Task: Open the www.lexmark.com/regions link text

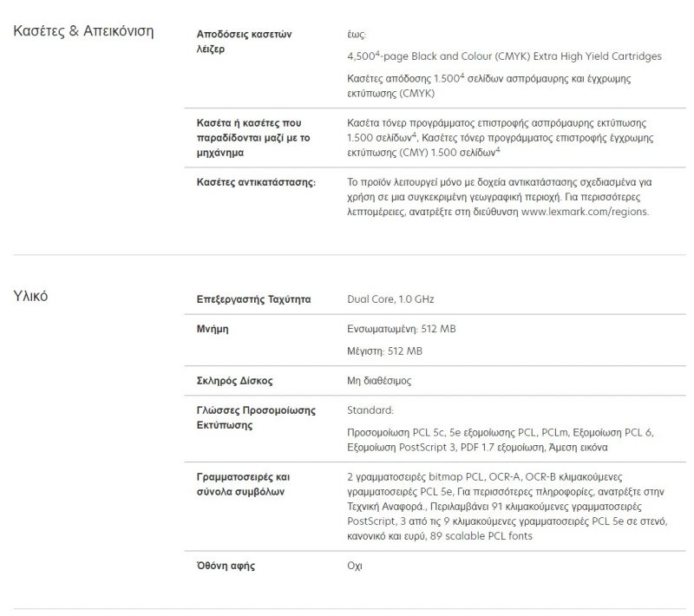Action: coord(585,212)
